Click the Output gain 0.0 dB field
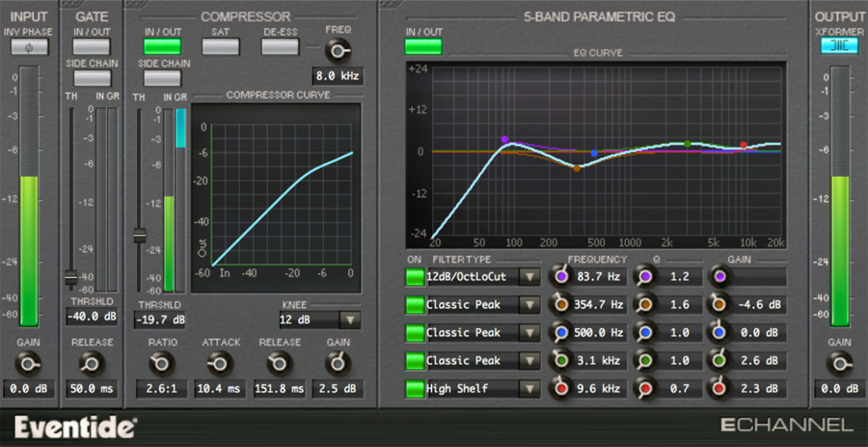 pyautogui.click(x=839, y=389)
